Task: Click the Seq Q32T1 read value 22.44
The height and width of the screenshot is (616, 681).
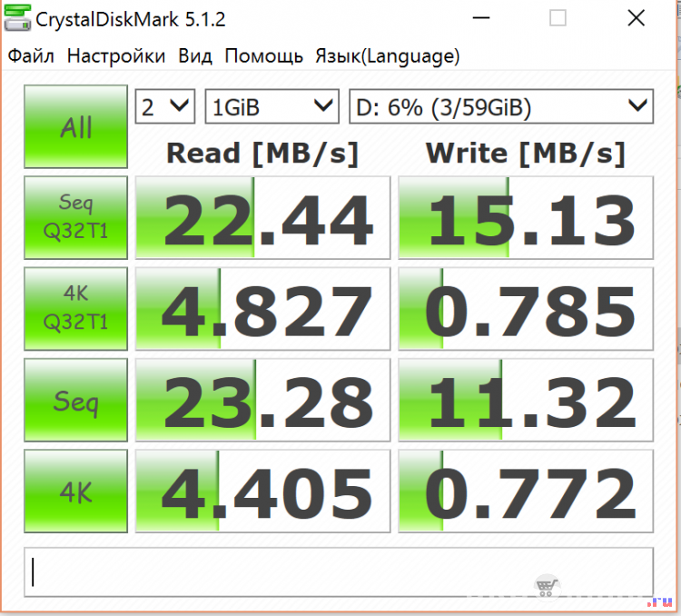Action: tap(262, 217)
